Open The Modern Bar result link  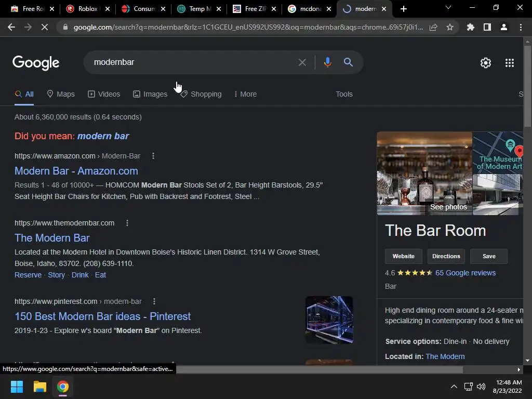(52, 238)
